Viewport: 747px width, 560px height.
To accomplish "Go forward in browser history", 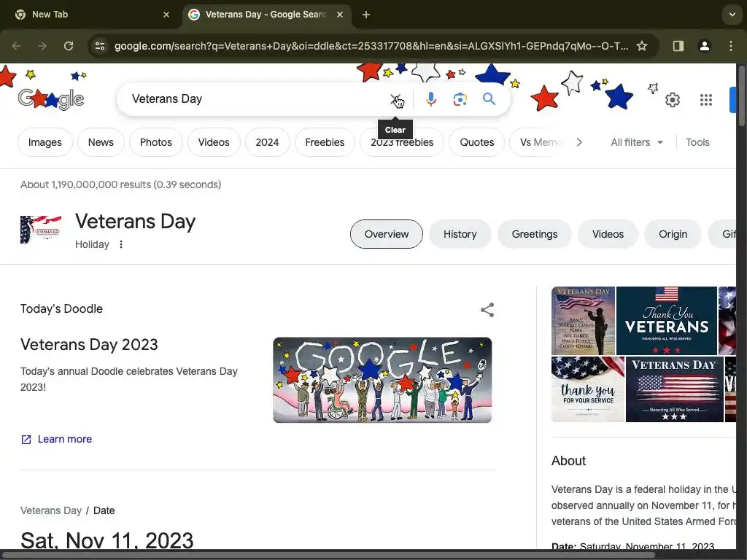I will pos(42,46).
